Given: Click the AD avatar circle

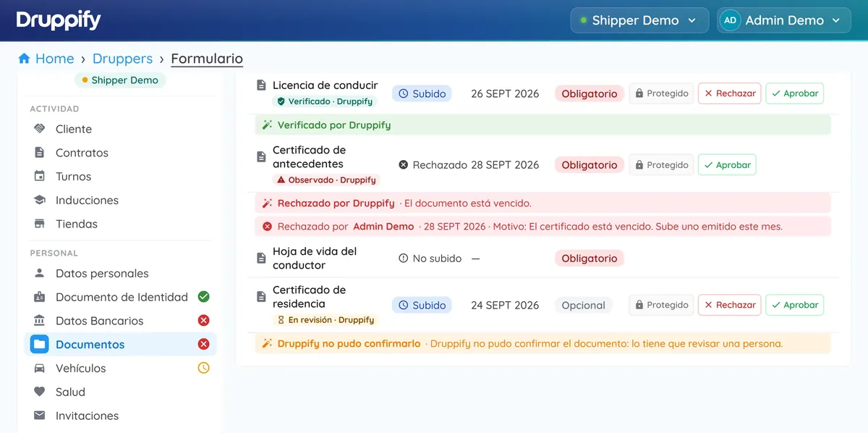Looking at the screenshot, I should click(x=731, y=20).
